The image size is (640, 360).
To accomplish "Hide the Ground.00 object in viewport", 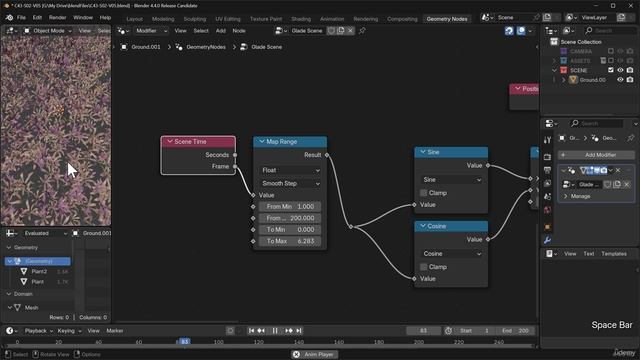I will click(620, 80).
